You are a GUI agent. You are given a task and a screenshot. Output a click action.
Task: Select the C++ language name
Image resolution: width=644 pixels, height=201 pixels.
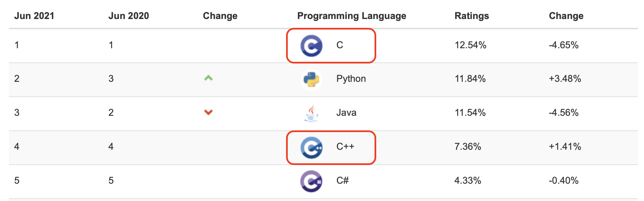pyautogui.click(x=345, y=146)
